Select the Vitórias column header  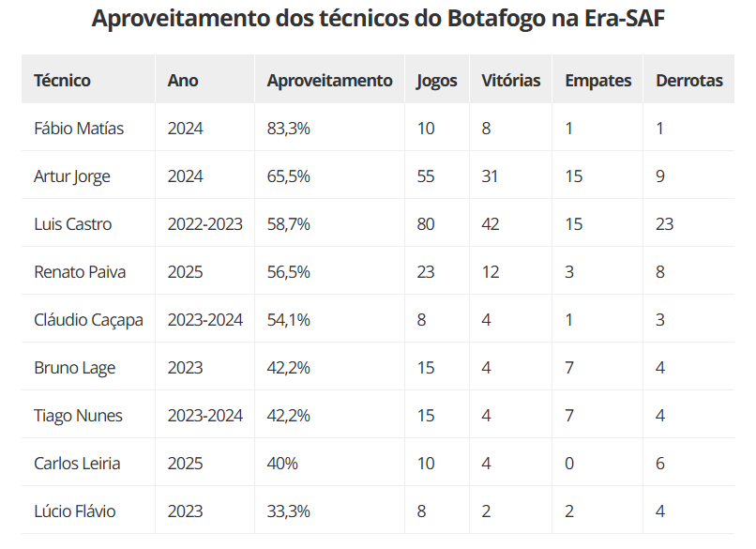pyautogui.click(x=510, y=81)
